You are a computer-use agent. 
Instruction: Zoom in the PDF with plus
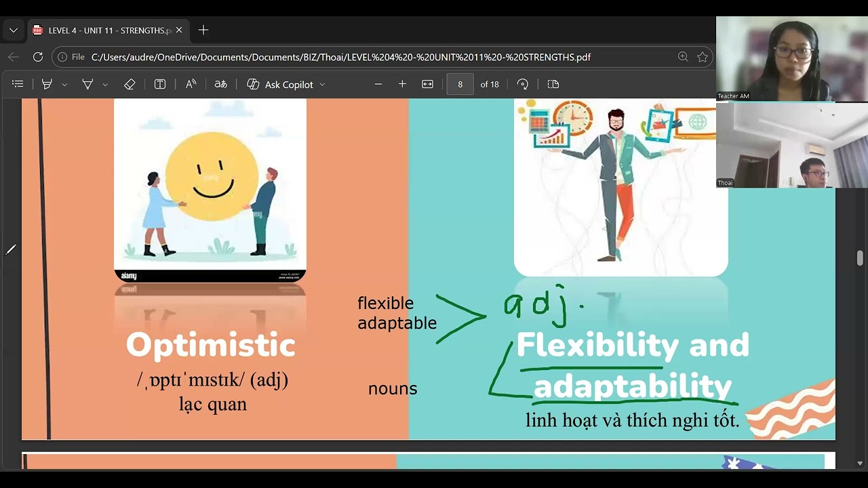(x=402, y=84)
